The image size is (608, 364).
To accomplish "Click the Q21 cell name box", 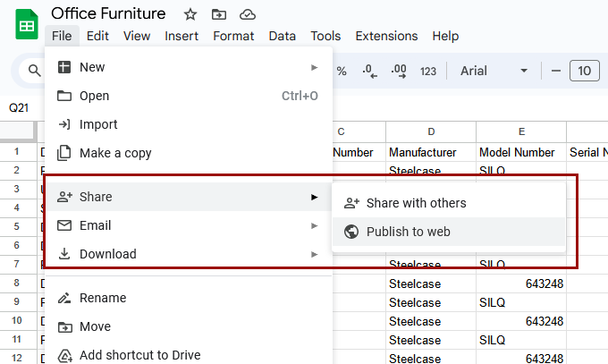I will [x=19, y=107].
